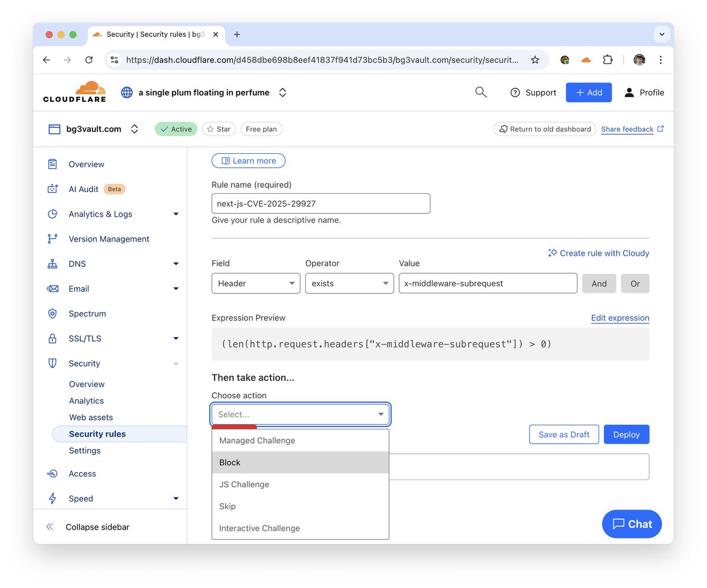Open the bg3vault.com domain switcher

click(134, 129)
